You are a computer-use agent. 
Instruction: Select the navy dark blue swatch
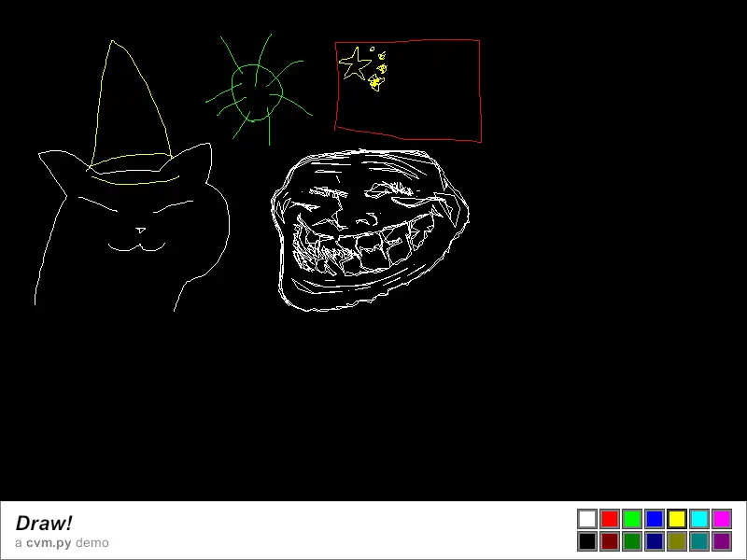(x=655, y=541)
